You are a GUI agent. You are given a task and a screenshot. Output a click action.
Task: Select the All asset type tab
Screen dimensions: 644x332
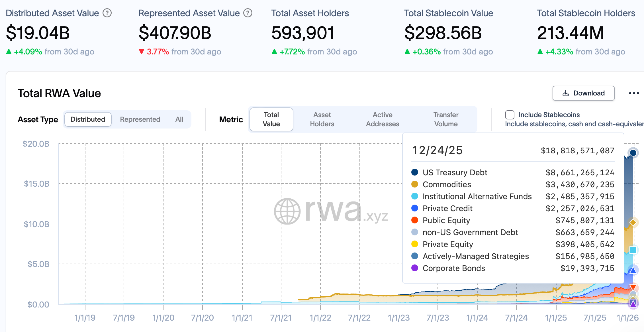point(179,119)
